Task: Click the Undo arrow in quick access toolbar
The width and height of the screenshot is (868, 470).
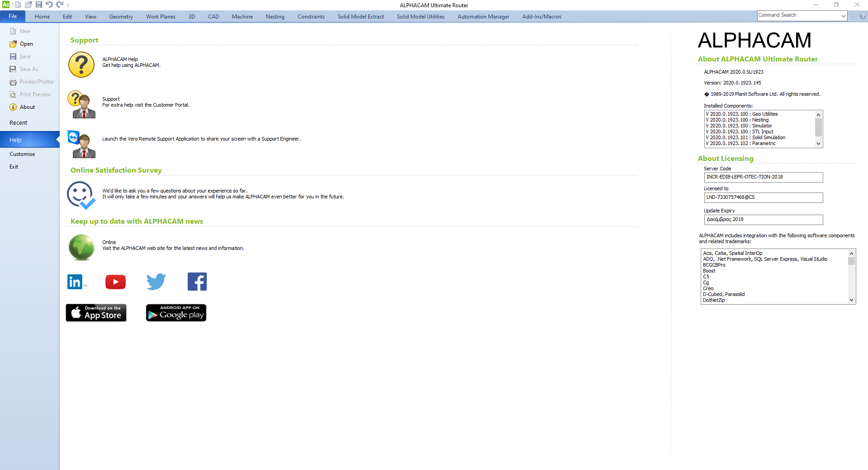Action: click(x=49, y=5)
